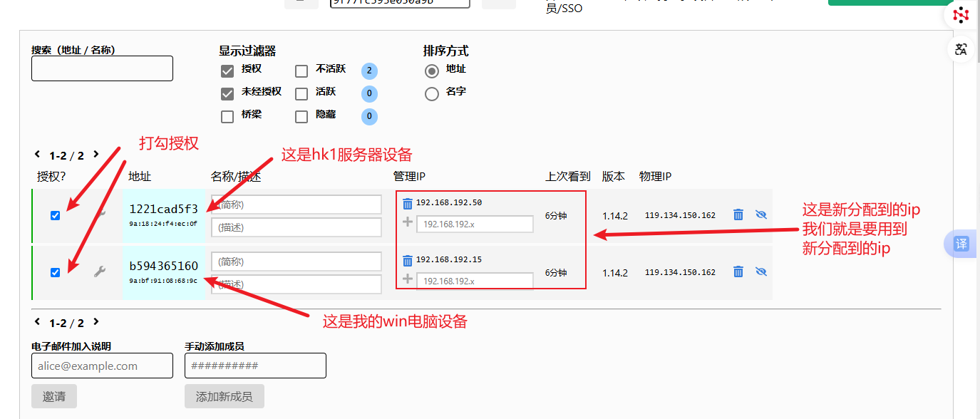The height and width of the screenshot is (419, 980).
Task: Uncheck authorization for member 1221cad5f3
Action: (56, 215)
